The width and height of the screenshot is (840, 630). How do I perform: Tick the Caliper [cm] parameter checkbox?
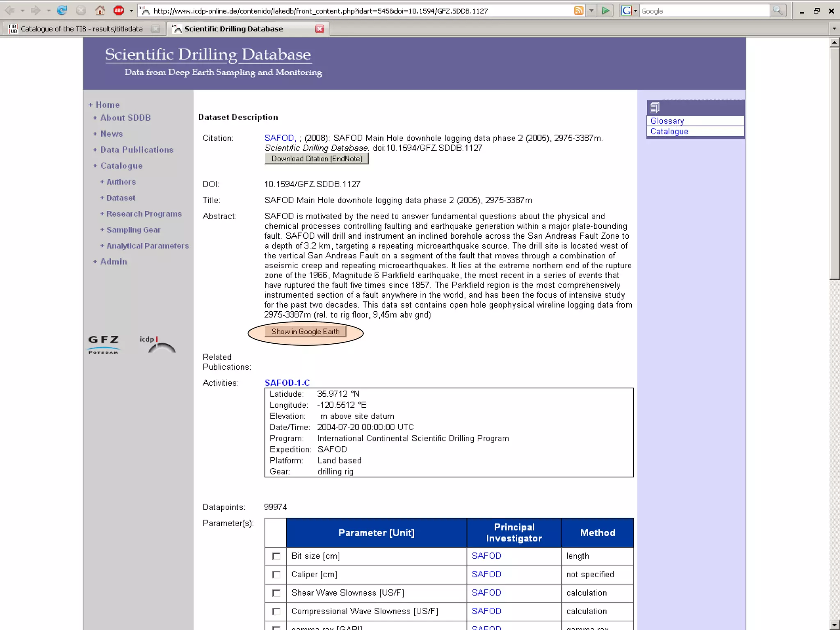[276, 575]
